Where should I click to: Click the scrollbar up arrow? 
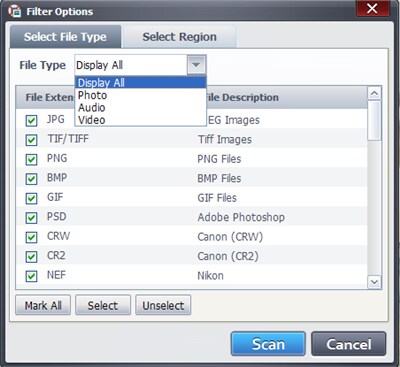coord(374,94)
